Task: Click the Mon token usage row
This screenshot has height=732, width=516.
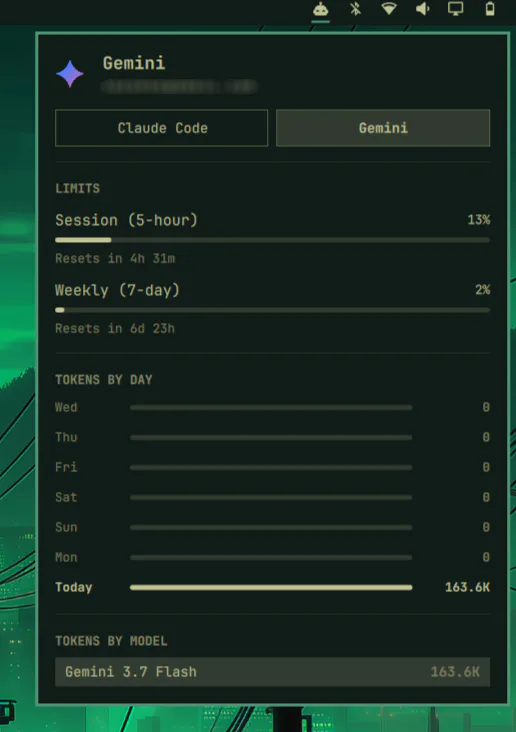Action: tap(272, 557)
